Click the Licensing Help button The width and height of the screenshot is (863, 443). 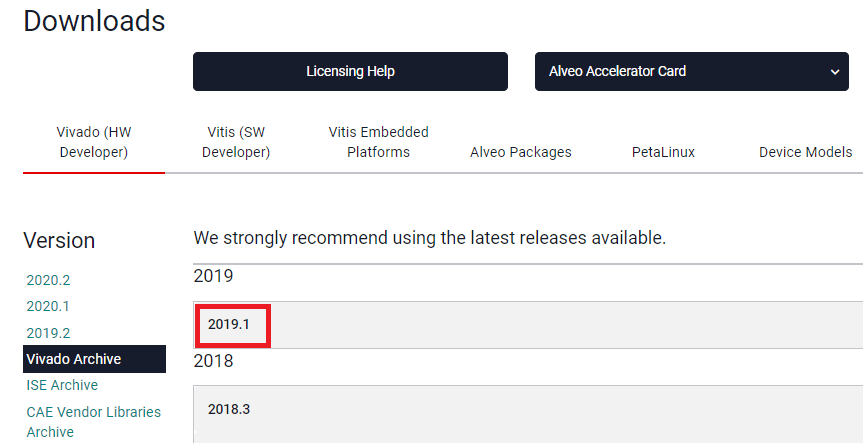pos(350,71)
